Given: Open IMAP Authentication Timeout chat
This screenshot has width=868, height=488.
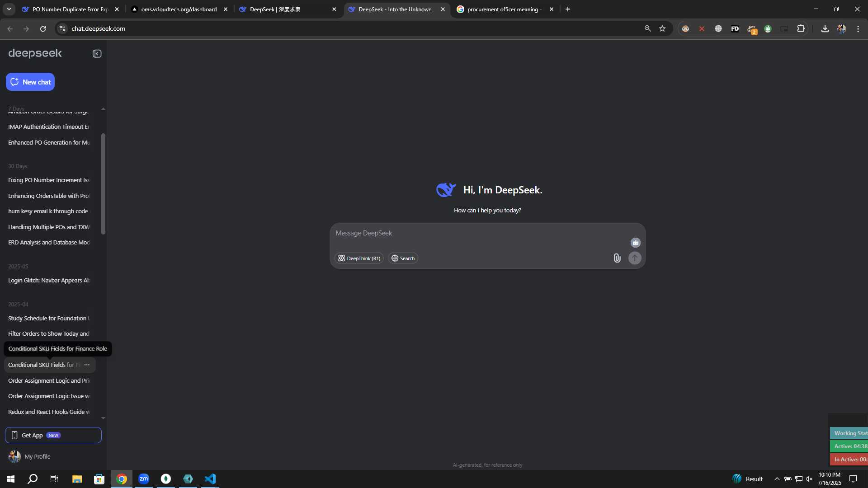Looking at the screenshot, I should 49,127.
